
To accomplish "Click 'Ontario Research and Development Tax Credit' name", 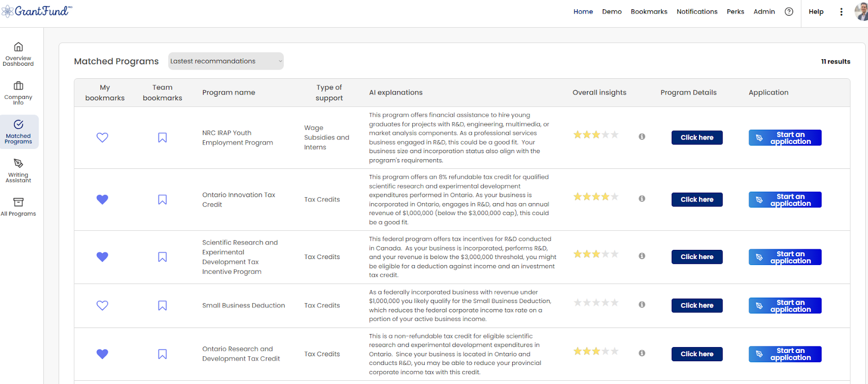I will pos(241,354).
